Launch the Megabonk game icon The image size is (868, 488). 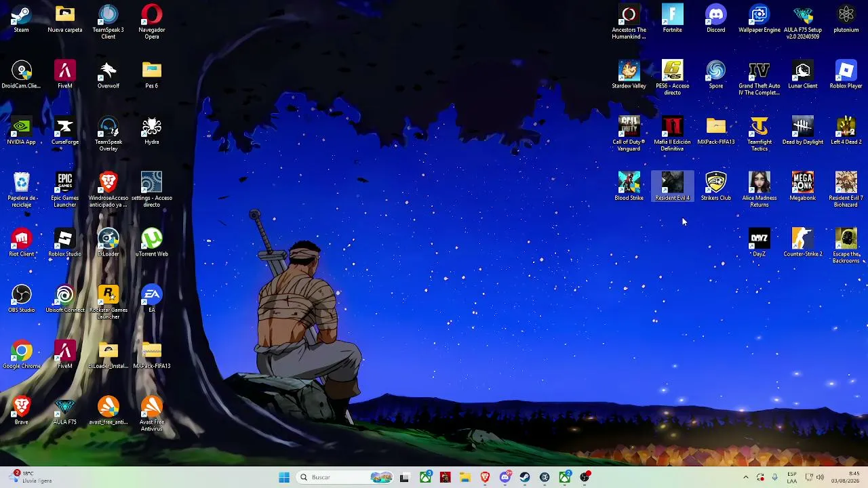(803, 187)
